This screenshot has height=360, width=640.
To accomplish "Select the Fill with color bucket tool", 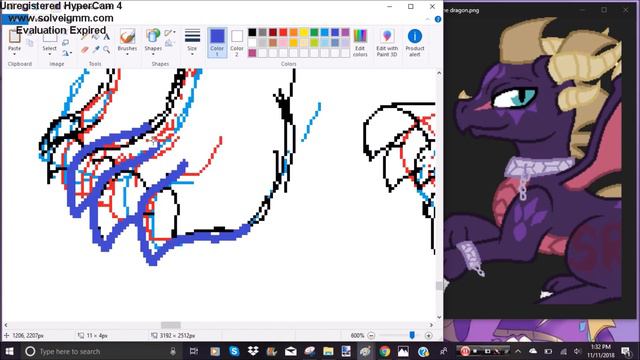I will tap(96, 37).
